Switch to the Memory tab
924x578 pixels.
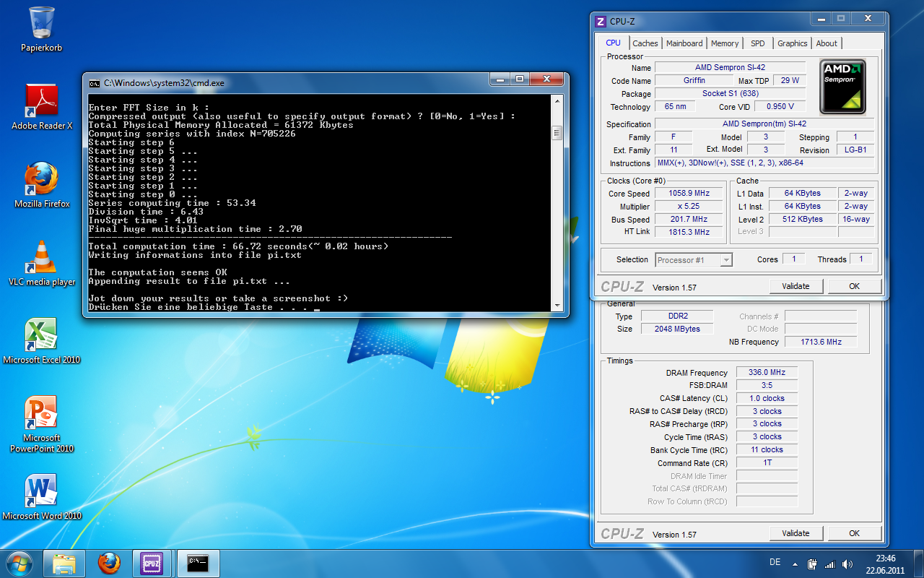(725, 43)
